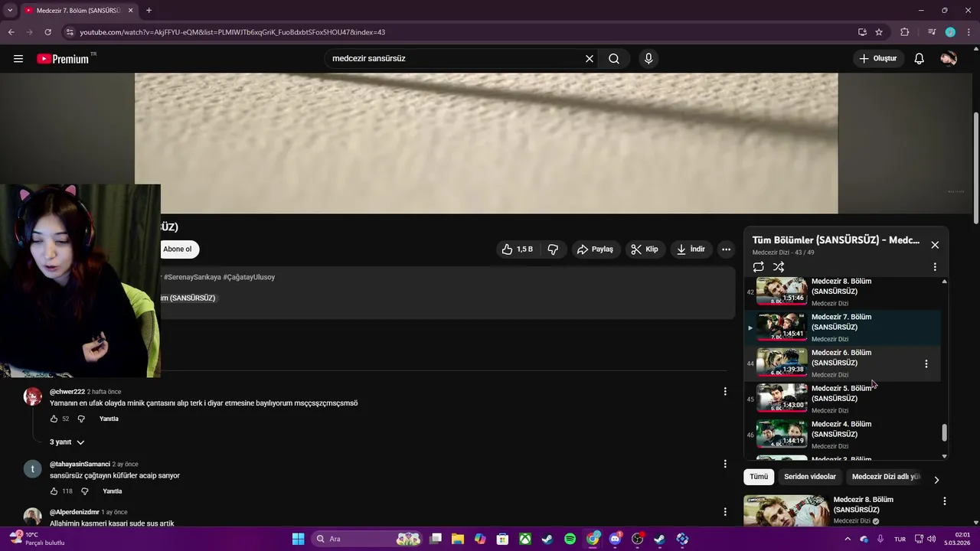Open options for the recommended Medcezir 8. Bölüm

click(x=944, y=500)
